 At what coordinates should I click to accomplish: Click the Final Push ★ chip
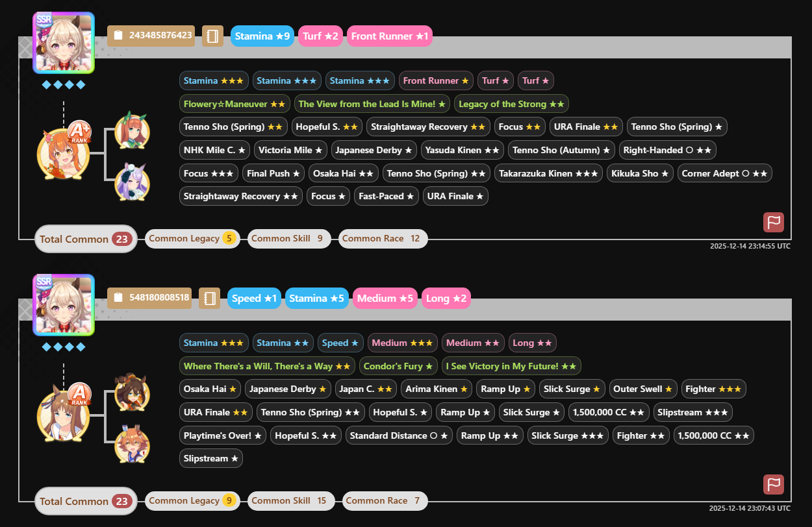(273, 173)
